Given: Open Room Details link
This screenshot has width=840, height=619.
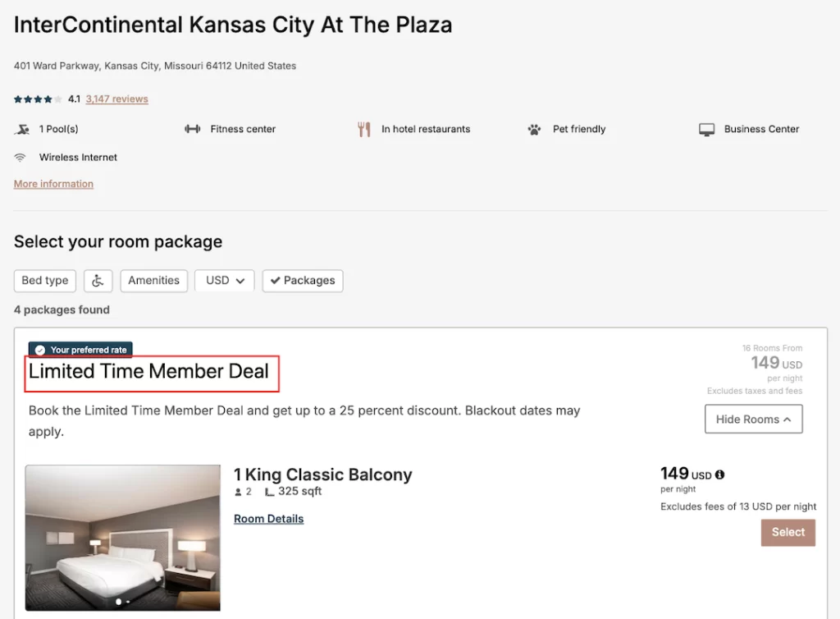Looking at the screenshot, I should (x=268, y=519).
